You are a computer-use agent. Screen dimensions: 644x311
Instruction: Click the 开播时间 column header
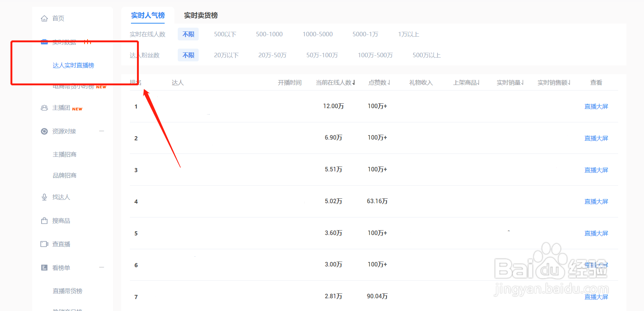tap(290, 83)
